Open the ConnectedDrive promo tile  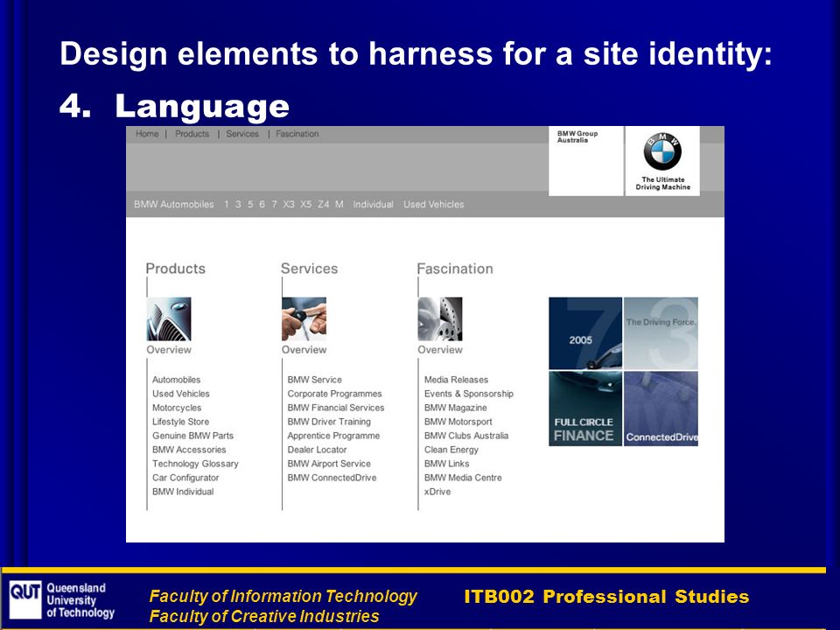coord(661,409)
